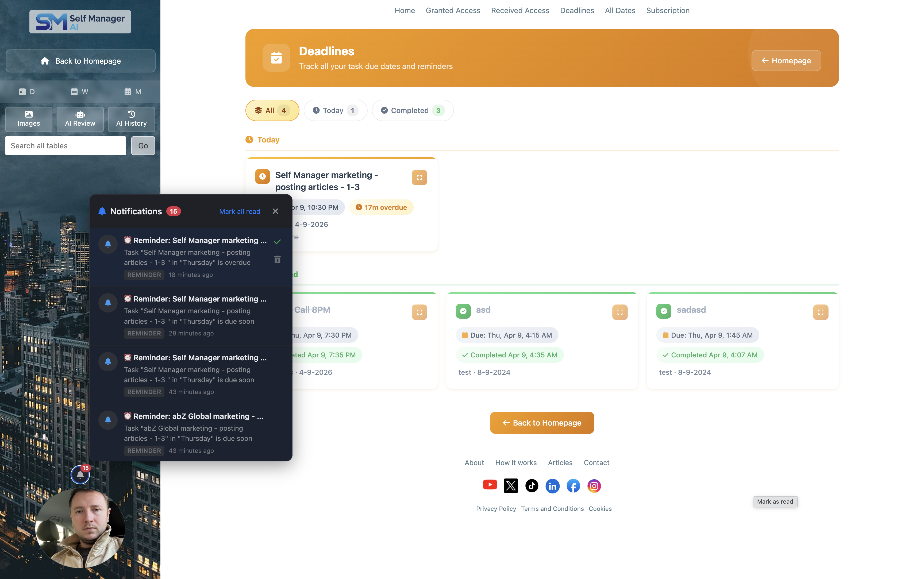924x579 pixels.
Task: Expand the Call 8PM task card
Action: pyautogui.click(x=419, y=312)
